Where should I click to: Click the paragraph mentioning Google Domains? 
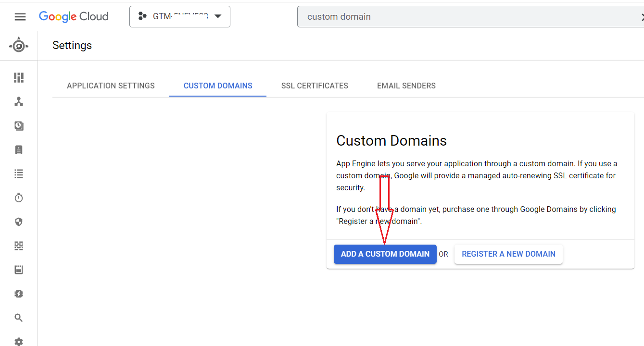(476, 215)
